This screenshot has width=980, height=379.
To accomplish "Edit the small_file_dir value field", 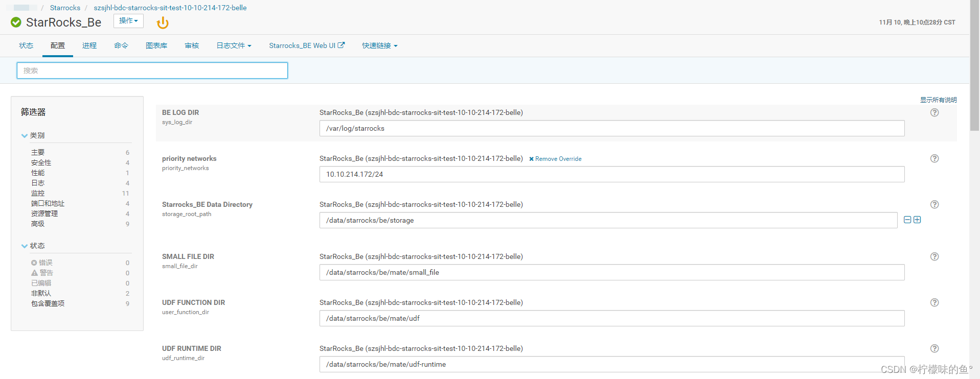I will tap(612, 272).
